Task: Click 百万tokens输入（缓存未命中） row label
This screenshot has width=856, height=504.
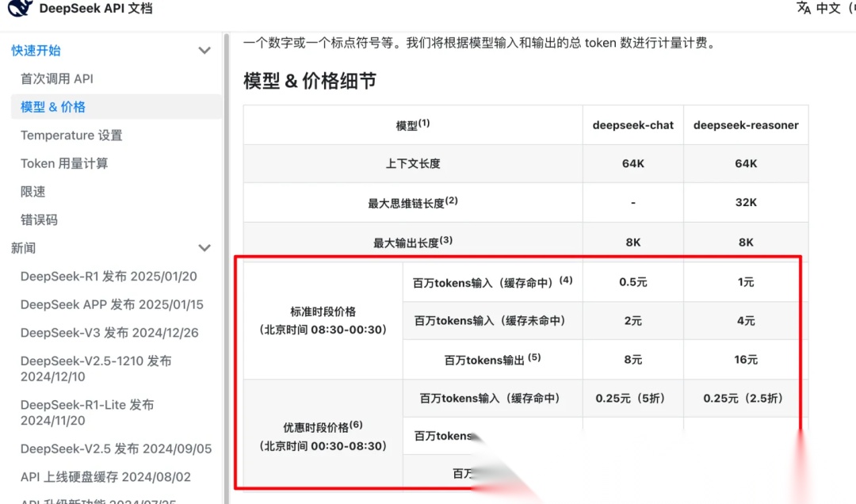Action: tap(492, 321)
